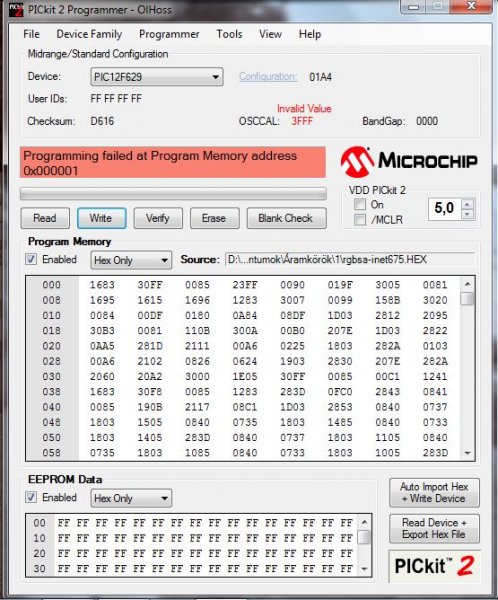Click memory cell 1005 in row 058
The width and height of the screenshot is (498, 600).
[x=387, y=453]
